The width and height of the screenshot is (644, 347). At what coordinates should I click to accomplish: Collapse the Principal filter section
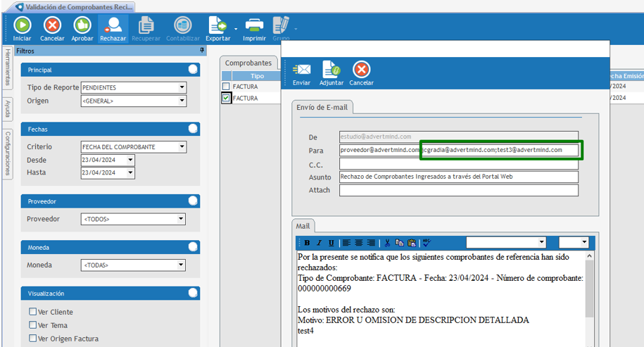(x=193, y=70)
